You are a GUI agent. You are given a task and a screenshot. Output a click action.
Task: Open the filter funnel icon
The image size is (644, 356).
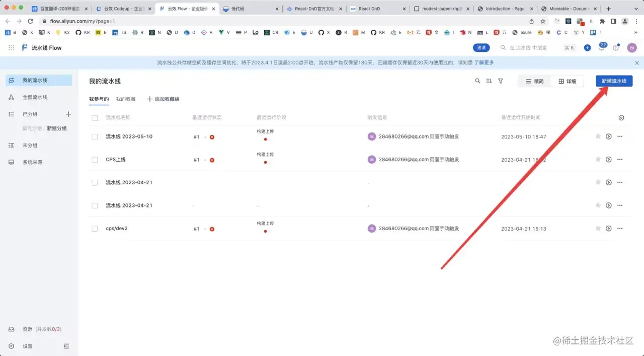(x=501, y=81)
